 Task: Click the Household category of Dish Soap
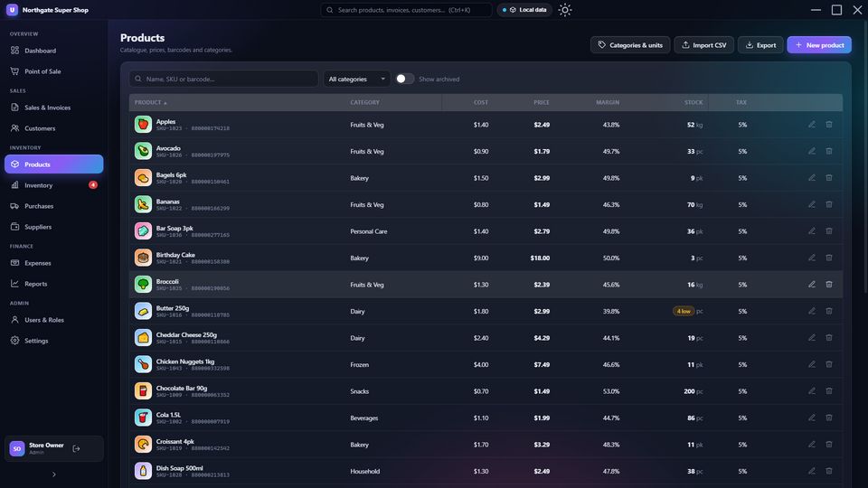pos(364,472)
